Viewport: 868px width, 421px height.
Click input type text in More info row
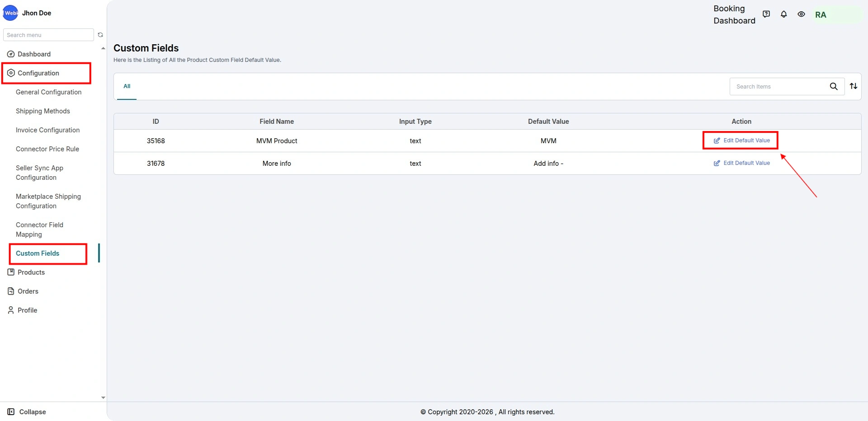point(415,164)
